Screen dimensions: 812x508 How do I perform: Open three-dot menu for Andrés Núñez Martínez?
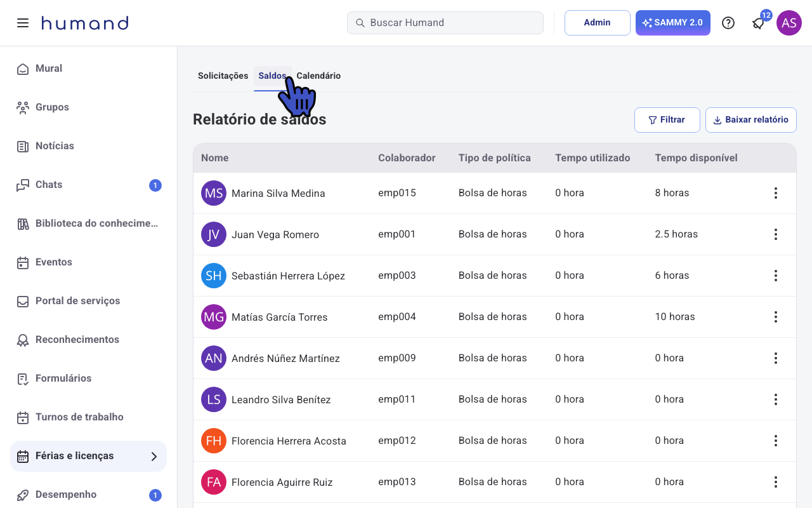coord(775,358)
